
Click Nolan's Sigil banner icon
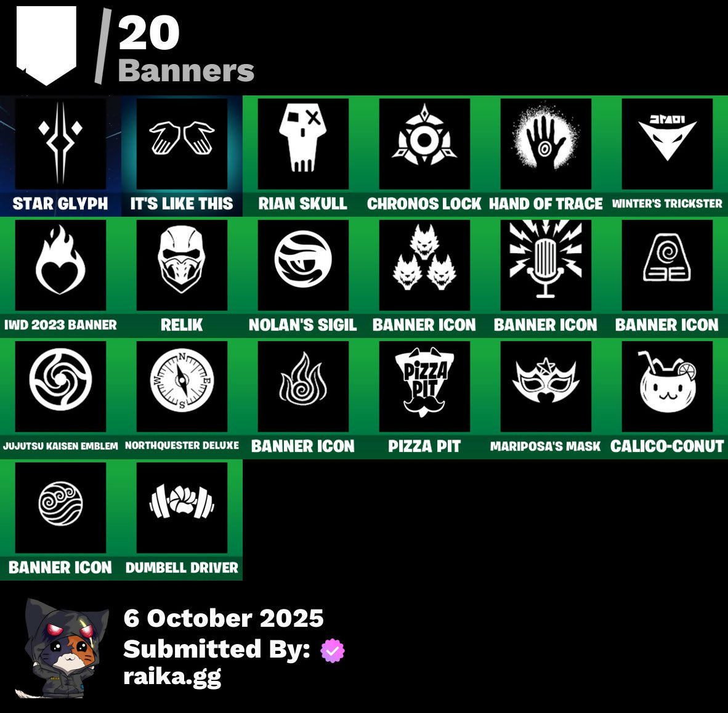coord(303,265)
